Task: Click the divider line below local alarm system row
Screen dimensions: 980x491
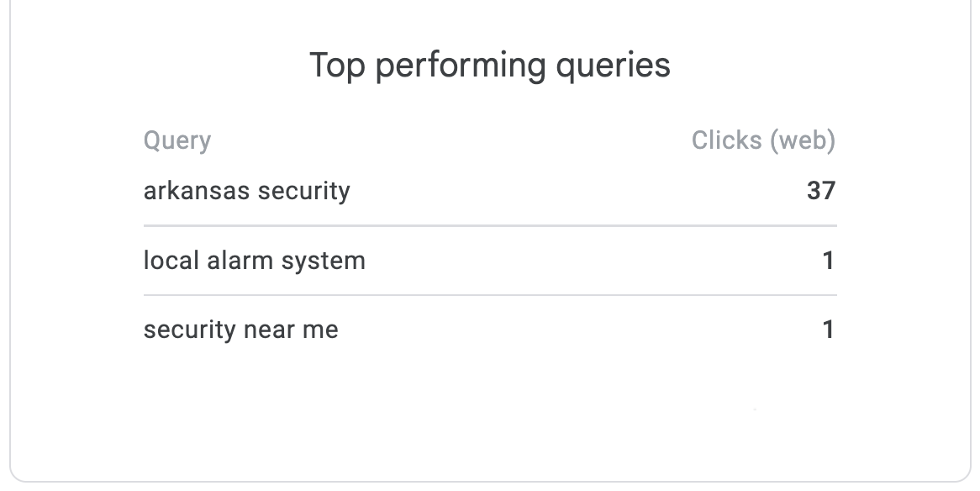Action: [x=490, y=295]
